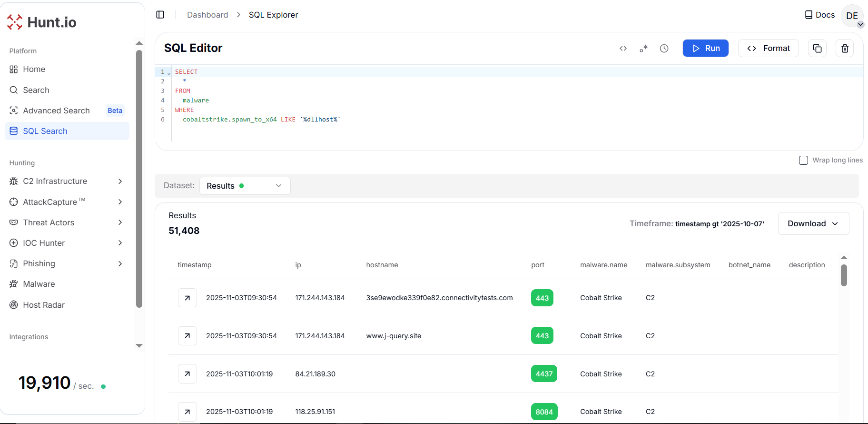Click the Format button
Viewport: 868px width, 424px height.
[x=768, y=49]
